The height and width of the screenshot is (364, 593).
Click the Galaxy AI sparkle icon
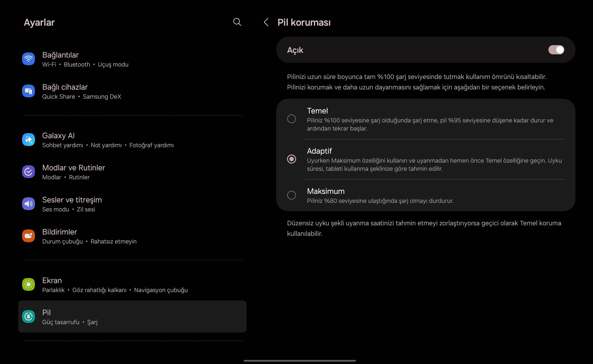(28, 139)
